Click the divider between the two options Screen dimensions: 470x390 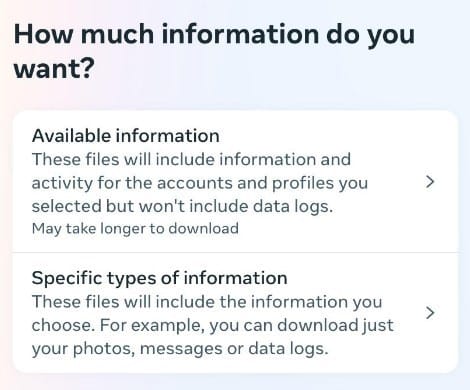click(235, 253)
